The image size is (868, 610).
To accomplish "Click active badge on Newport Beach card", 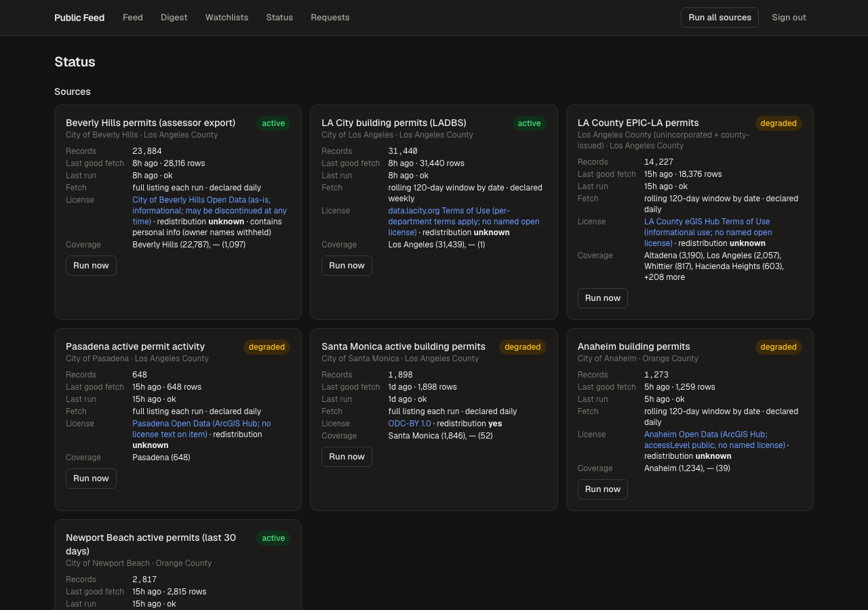I will [x=273, y=538].
